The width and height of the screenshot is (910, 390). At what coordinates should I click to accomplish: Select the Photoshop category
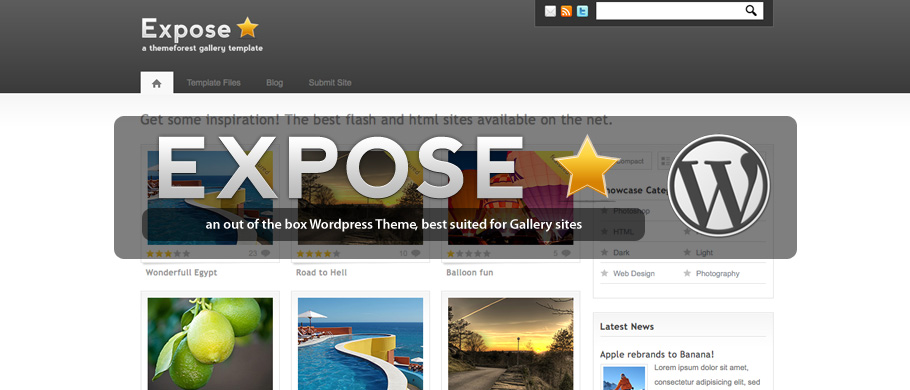click(631, 211)
